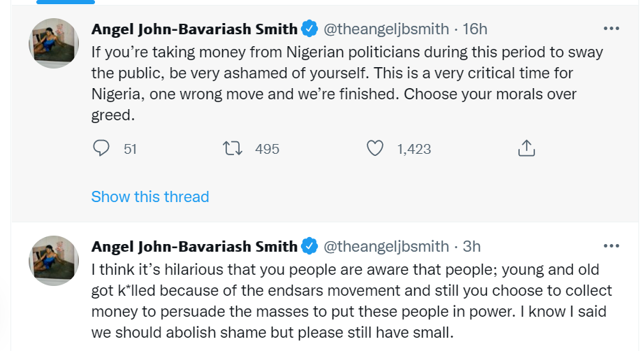Open @theangeljbsmith handle on second tweet
The height and width of the screenshot is (351, 644).
coord(386,247)
